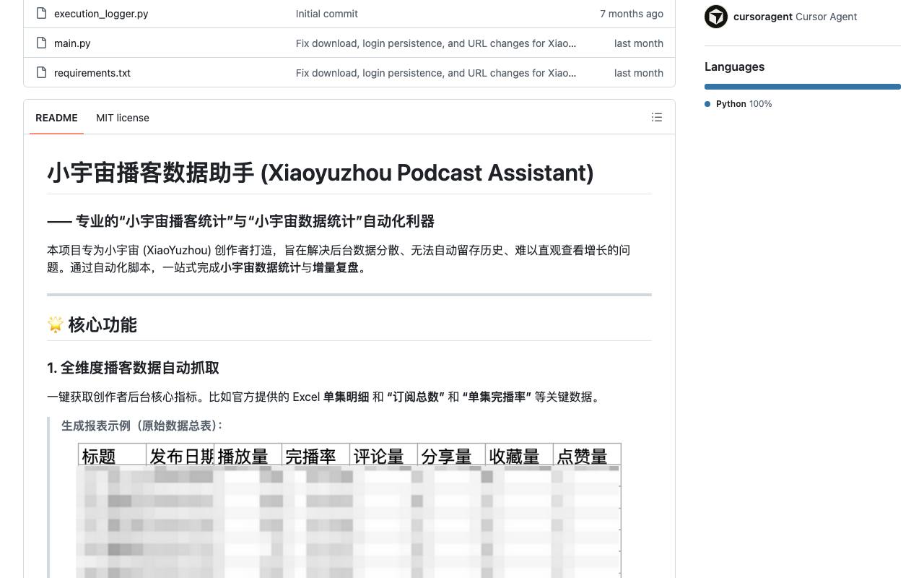Click the 生成报表示例 caption text

tap(142, 426)
